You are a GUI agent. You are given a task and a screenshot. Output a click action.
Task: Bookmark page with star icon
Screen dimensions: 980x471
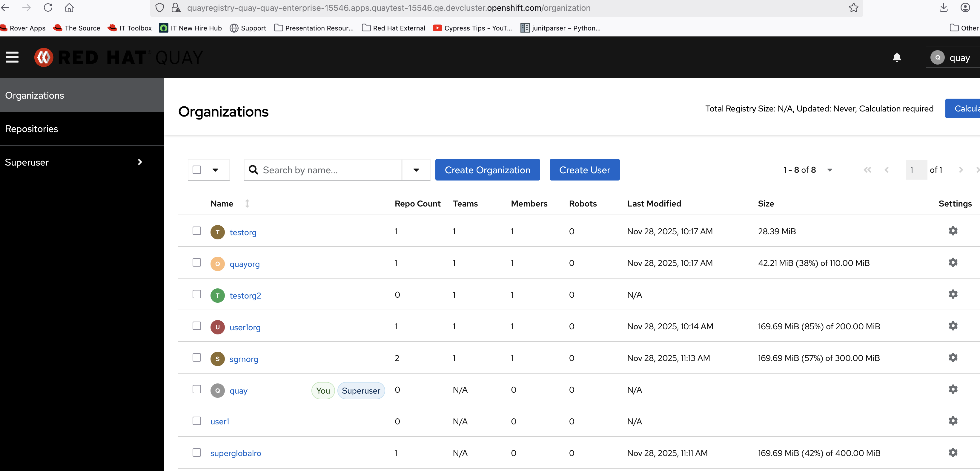pyautogui.click(x=853, y=8)
